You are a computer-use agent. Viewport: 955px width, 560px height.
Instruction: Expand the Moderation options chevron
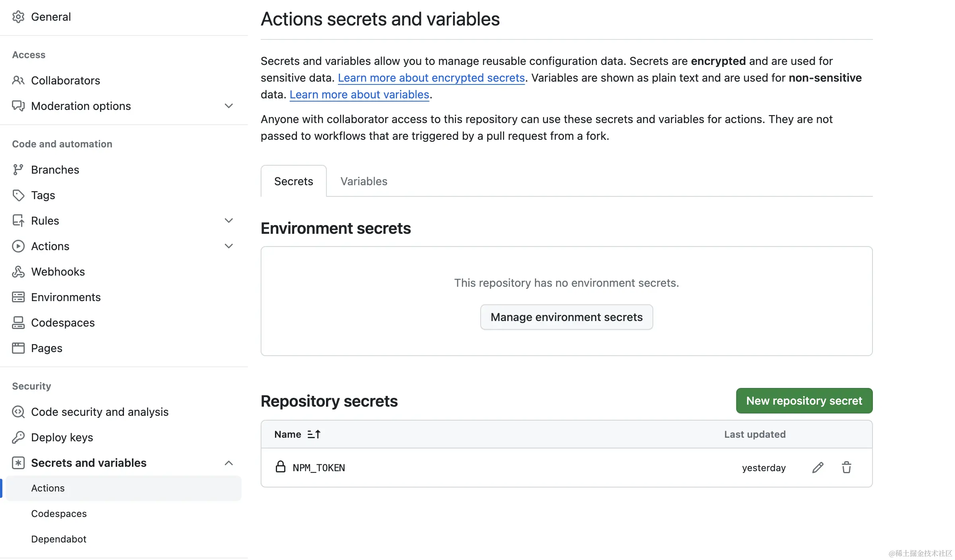[228, 106]
